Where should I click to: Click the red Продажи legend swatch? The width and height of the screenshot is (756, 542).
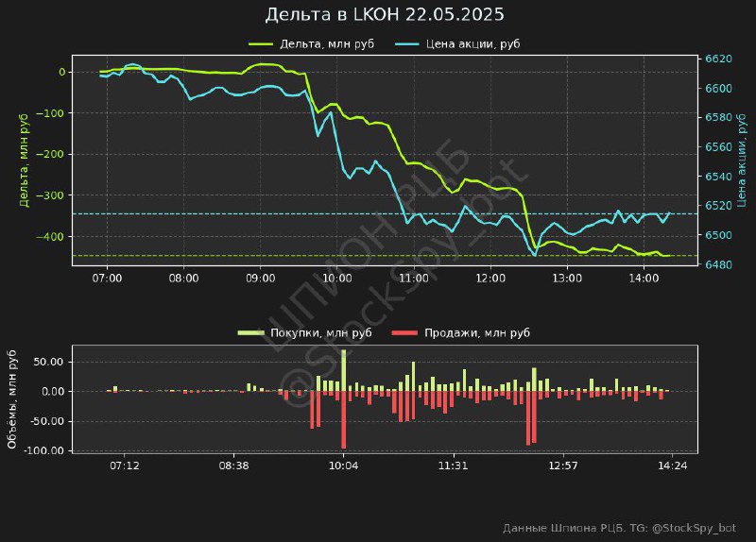404,333
